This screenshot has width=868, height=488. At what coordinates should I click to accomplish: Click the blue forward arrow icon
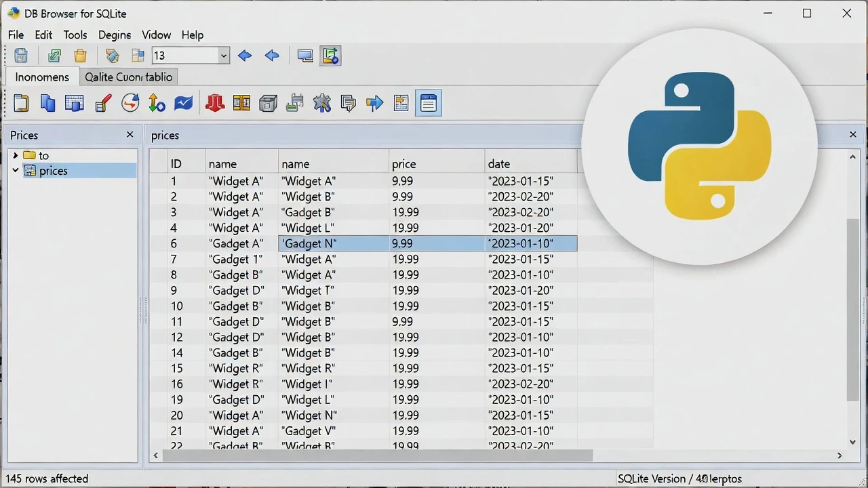click(375, 103)
